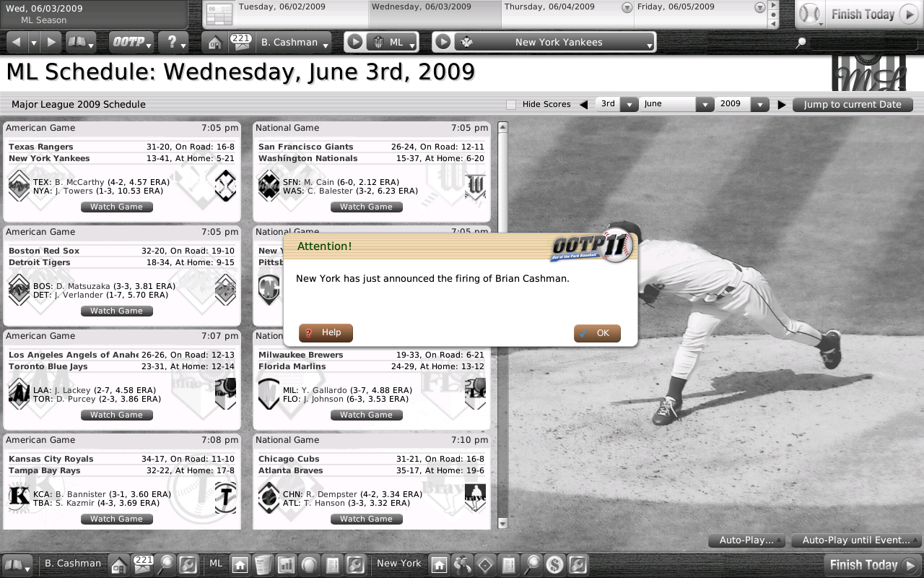Viewport: 924px width, 578px height.
Task: Open the New York lineup diamond icon
Action: tap(485, 564)
